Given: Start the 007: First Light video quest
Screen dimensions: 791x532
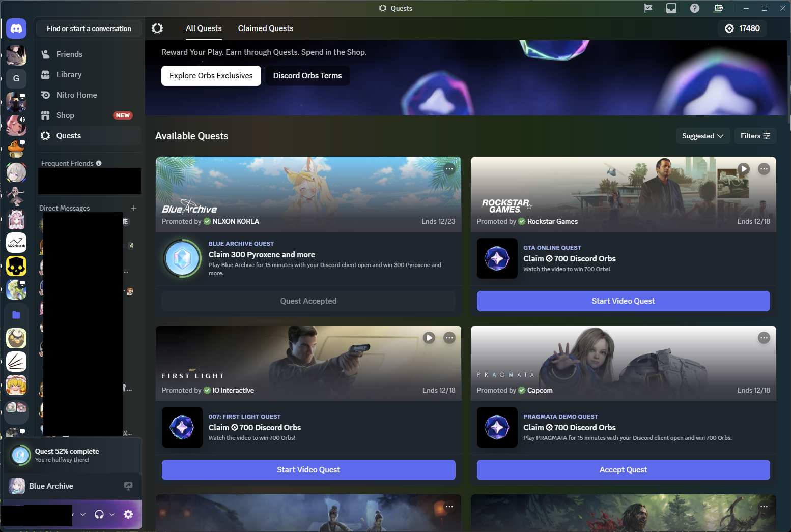Looking at the screenshot, I should point(308,470).
